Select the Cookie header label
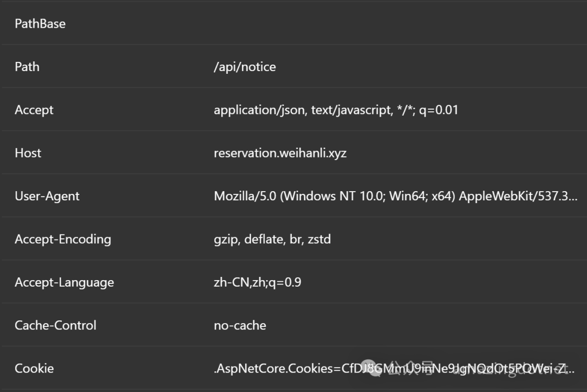Screen dimensions: 587x392 (x=34, y=368)
